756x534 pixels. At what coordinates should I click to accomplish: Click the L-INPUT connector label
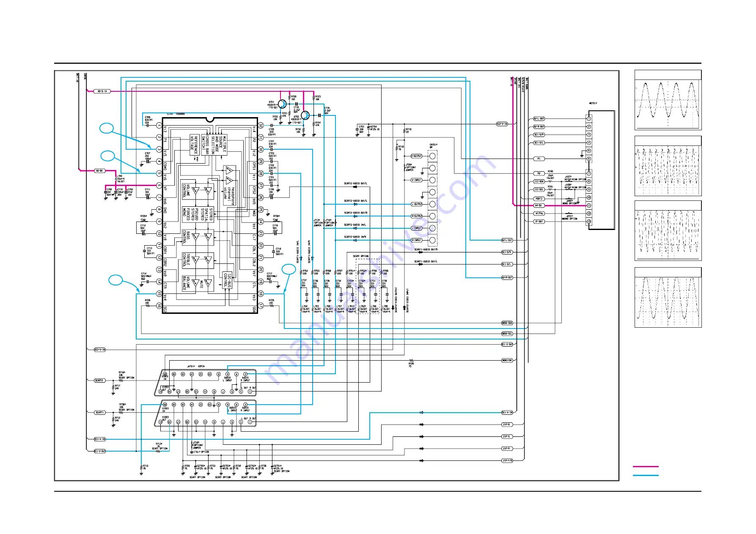coord(416,228)
